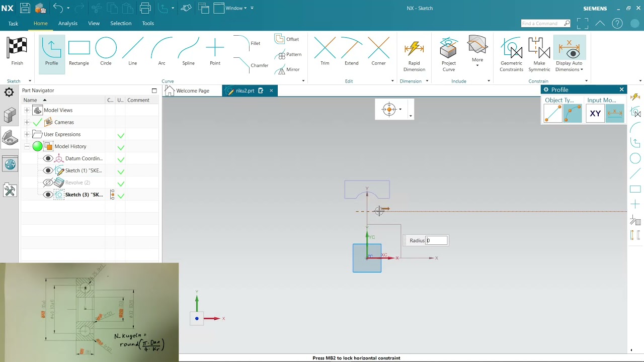The width and height of the screenshot is (644, 362).
Task: Click the Save icon in title bar
Action: [25, 8]
